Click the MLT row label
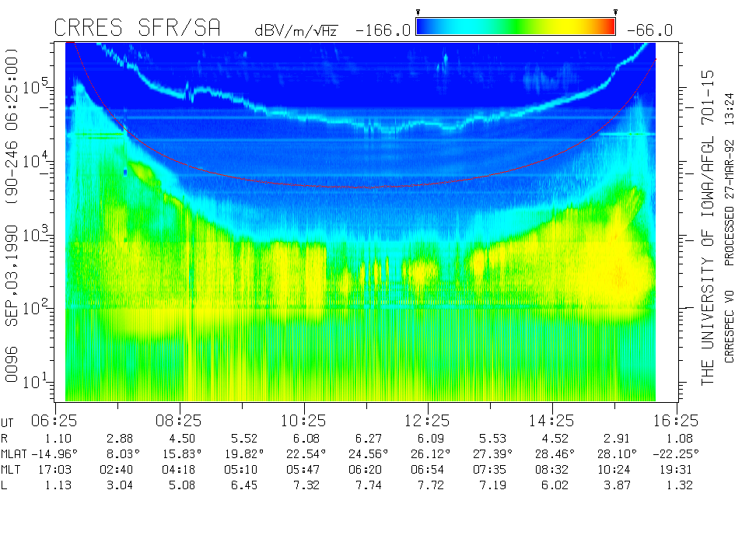735x560 pixels. [11, 470]
